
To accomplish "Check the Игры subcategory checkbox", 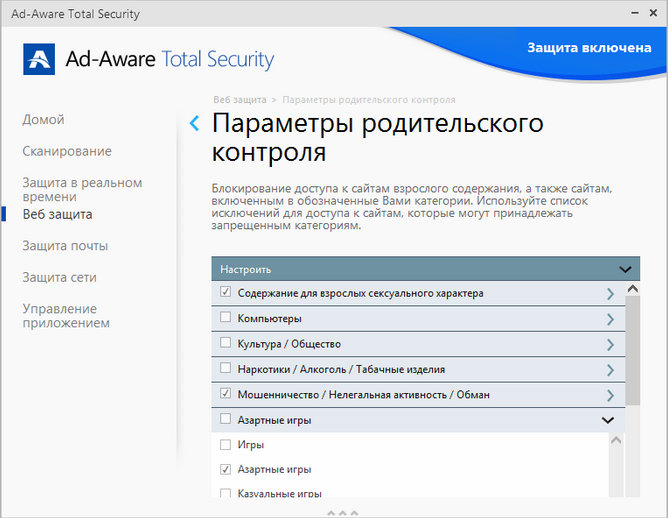I will tap(225, 445).
